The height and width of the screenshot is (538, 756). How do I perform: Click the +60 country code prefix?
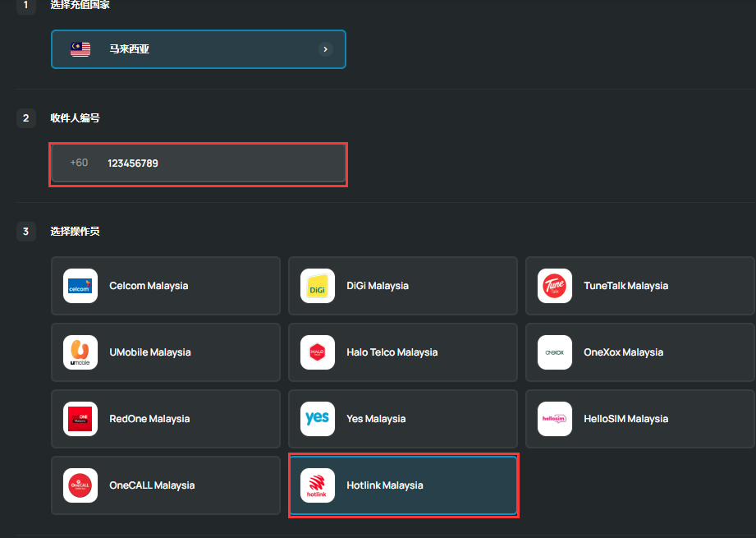tap(79, 163)
